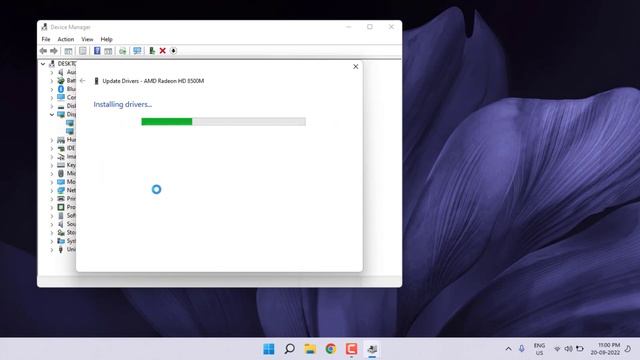Viewport: 640px width, 360px height.
Task: Expand the Network adapters category arrow
Action: click(52, 191)
